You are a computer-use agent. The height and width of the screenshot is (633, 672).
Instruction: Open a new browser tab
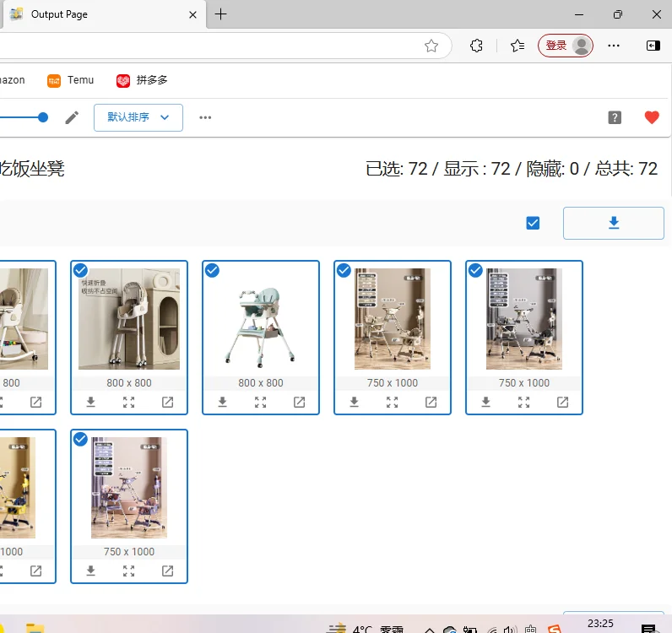220,14
